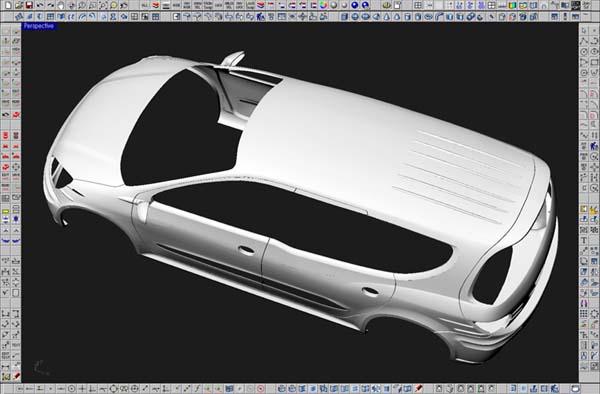Redo the last undone action

[x=51, y=5]
